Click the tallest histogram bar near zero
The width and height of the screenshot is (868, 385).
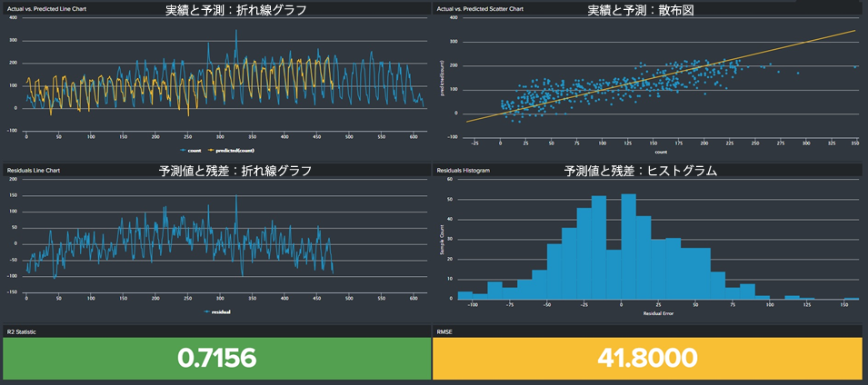[x=628, y=245]
